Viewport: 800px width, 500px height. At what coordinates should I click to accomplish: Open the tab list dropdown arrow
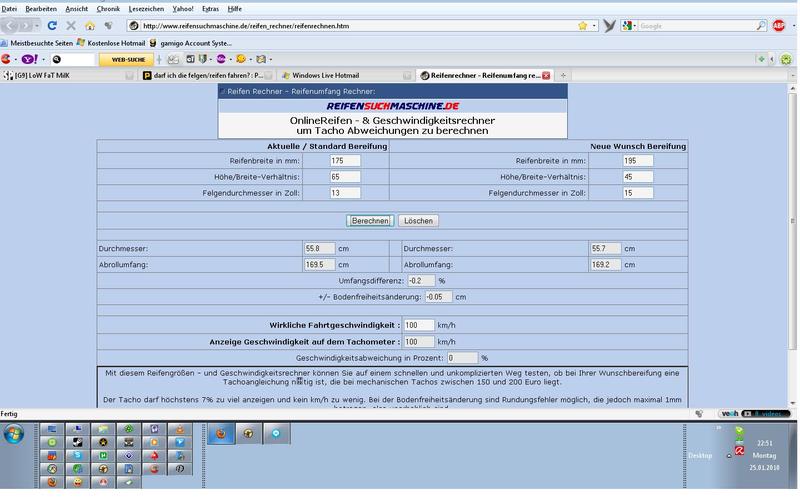[x=792, y=76]
